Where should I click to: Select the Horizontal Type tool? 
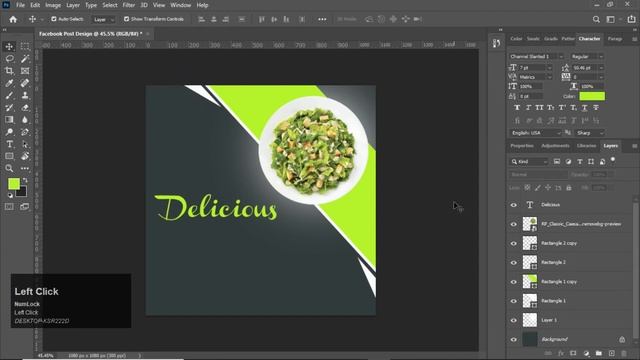click(x=9, y=144)
